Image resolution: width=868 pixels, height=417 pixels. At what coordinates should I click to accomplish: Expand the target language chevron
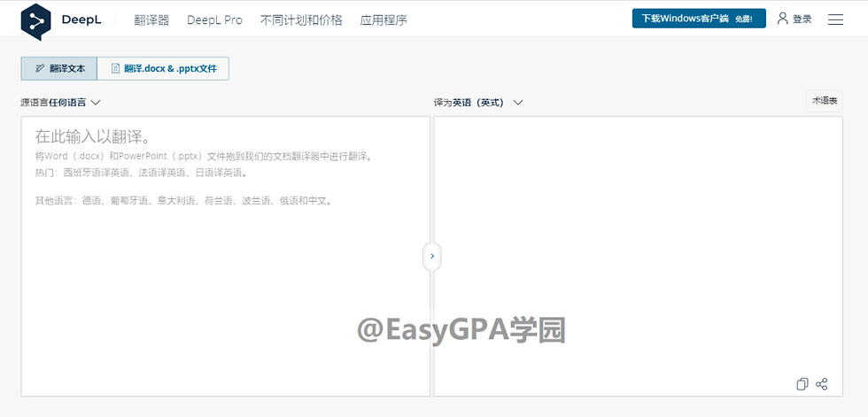[517, 103]
